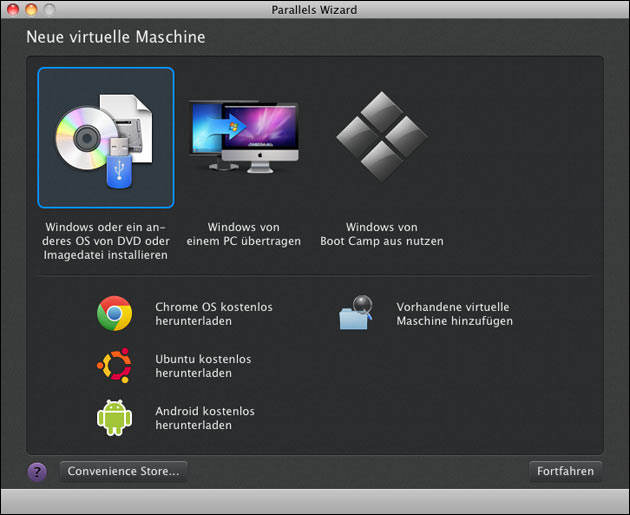This screenshot has height=515, width=630.
Task: Click 'Windows oder ein anderes OS' label
Action: click(x=106, y=241)
